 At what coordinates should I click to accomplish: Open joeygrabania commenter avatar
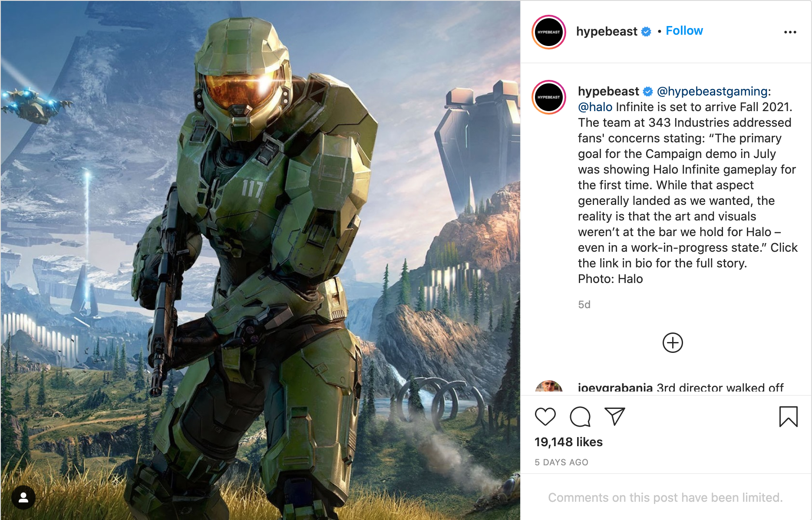[549, 387]
